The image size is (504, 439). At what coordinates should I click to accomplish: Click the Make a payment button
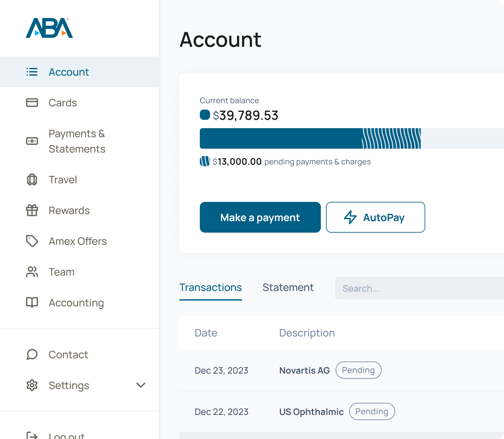[x=260, y=217]
